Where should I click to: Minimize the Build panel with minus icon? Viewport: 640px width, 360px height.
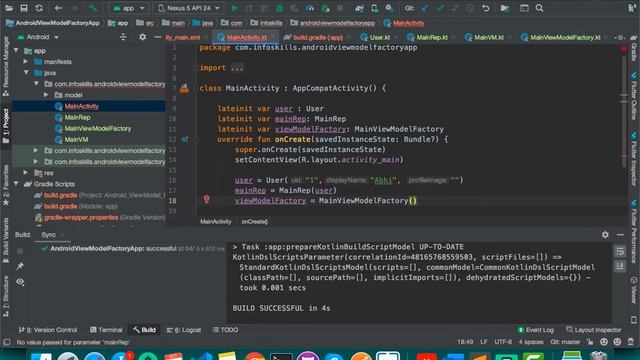(620, 235)
